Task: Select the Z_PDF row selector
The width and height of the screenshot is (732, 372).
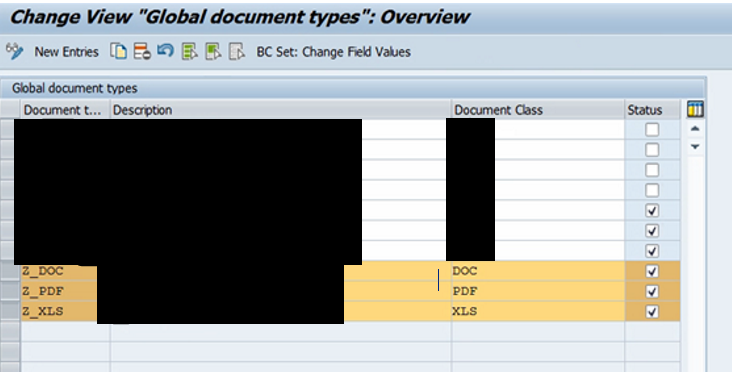Action: click(10, 291)
